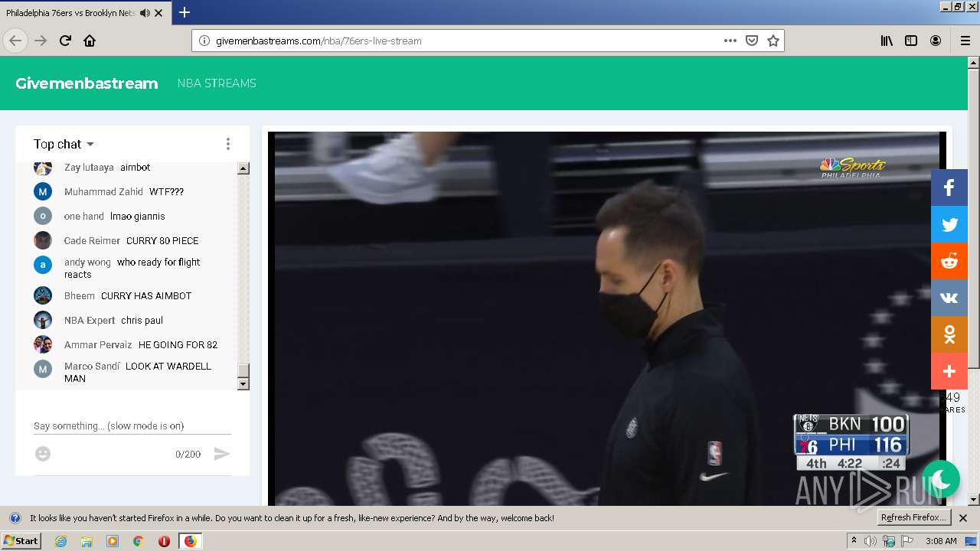The width and height of the screenshot is (980, 551).
Task: Click Marco Sandí's LOOK AT WARDELL message
Action: tap(138, 372)
